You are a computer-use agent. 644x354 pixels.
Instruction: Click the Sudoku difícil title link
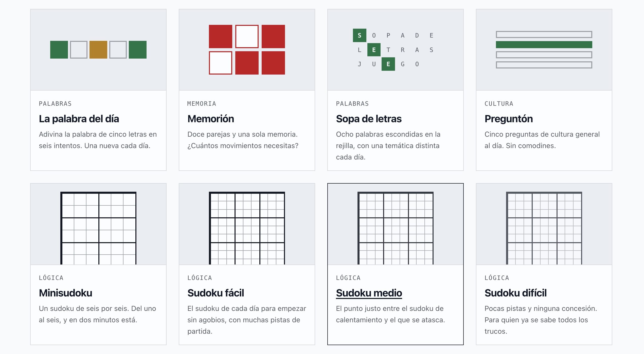(515, 293)
